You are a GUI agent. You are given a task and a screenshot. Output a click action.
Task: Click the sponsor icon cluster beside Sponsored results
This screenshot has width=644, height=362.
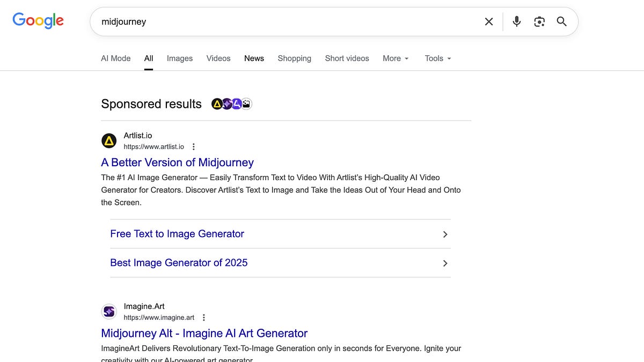pyautogui.click(x=231, y=104)
